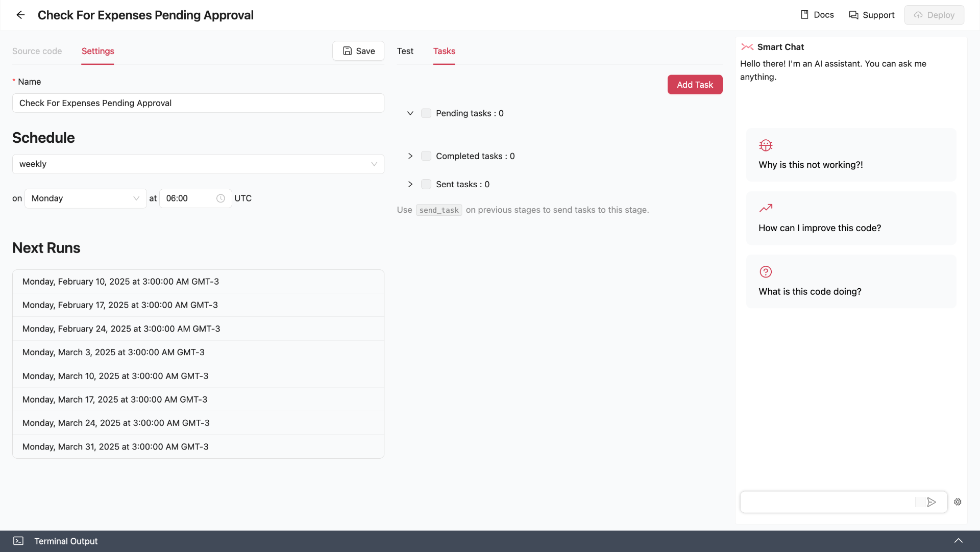This screenshot has height=552, width=980.
Task: Click the 06:00 time input field
Action: tap(195, 198)
